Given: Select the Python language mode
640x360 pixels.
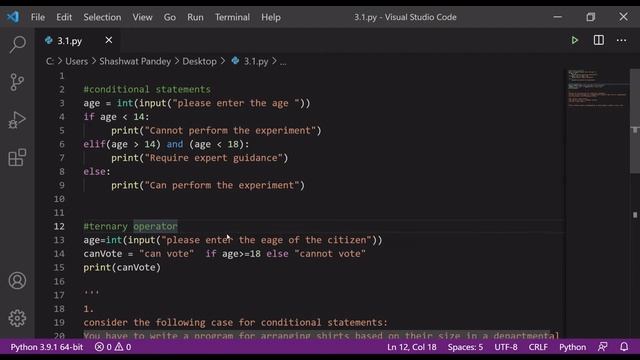Looking at the screenshot, I should [x=572, y=347].
